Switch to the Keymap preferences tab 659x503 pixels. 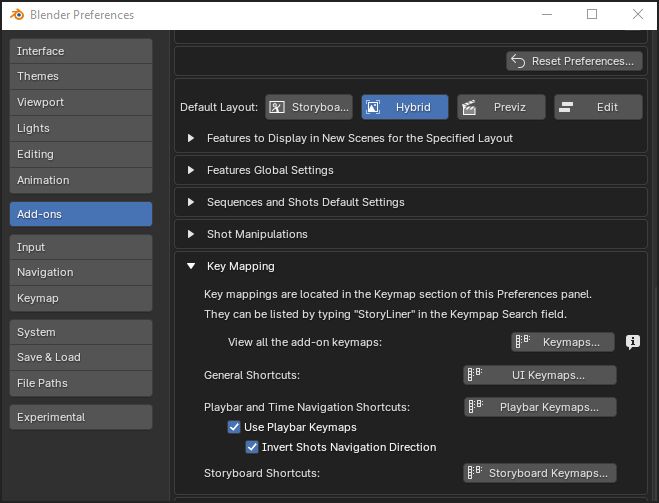click(81, 298)
